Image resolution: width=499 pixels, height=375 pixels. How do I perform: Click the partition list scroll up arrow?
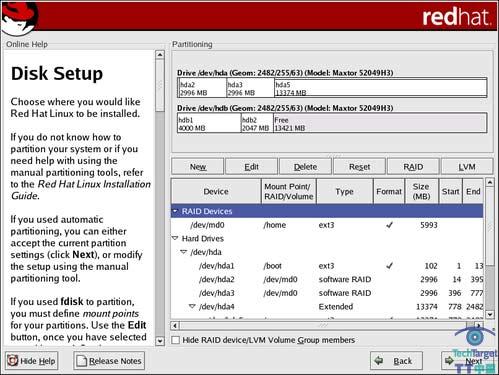(x=490, y=182)
